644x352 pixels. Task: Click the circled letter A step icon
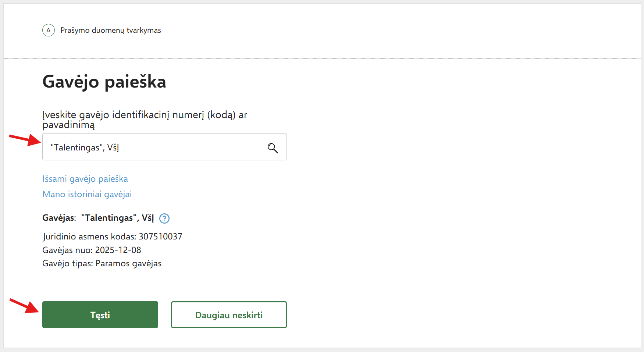tap(49, 30)
